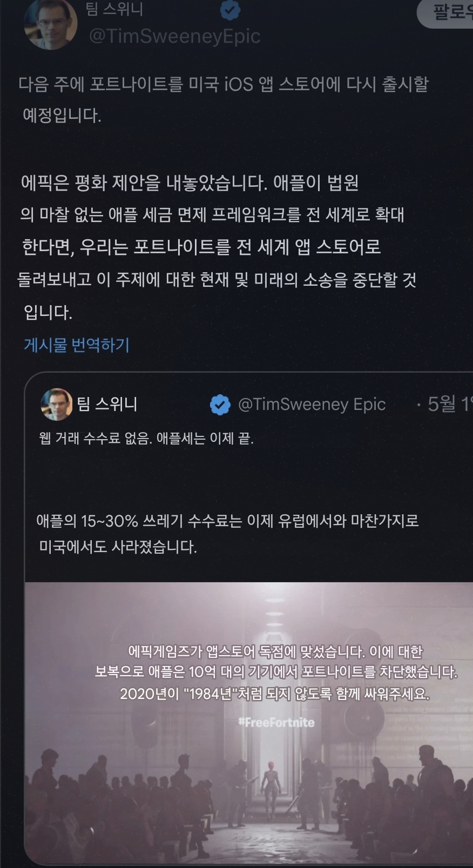The height and width of the screenshot is (868, 473).
Task: Click the #FreeFortnite hashtag in image
Action: 276,723
